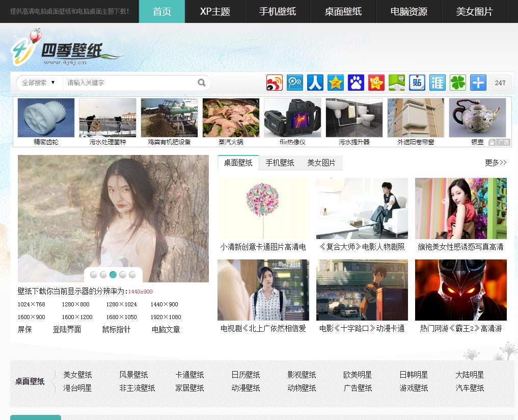The height and width of the screenshot is (420, 518).
Task: Click the Baidu paw share icon
Action: [356, 83]
